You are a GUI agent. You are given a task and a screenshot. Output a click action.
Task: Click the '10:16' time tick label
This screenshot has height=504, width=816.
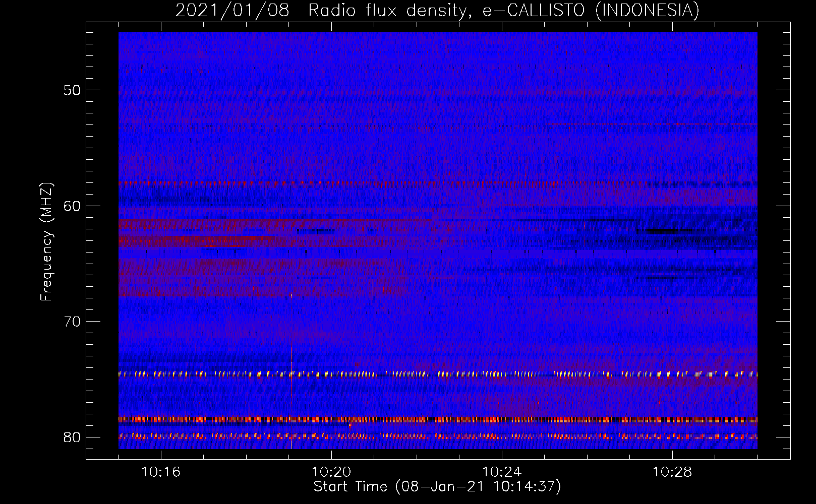pyautogui.click(x=161, y=472)
